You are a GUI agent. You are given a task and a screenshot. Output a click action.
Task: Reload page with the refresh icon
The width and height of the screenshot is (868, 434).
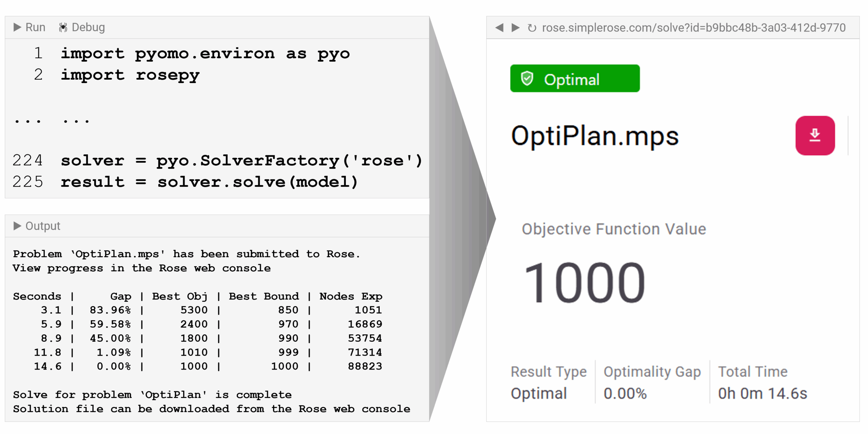[532, 28]
